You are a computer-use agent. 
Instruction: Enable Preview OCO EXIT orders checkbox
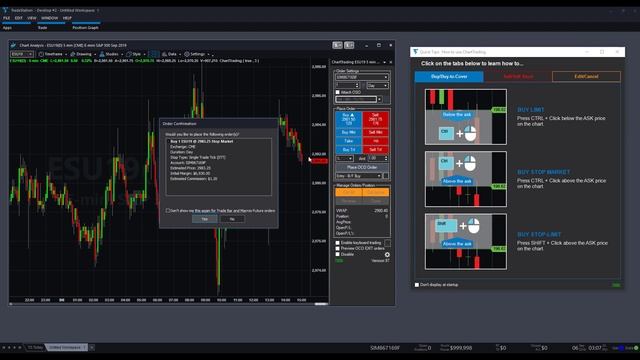pos(338,249)
